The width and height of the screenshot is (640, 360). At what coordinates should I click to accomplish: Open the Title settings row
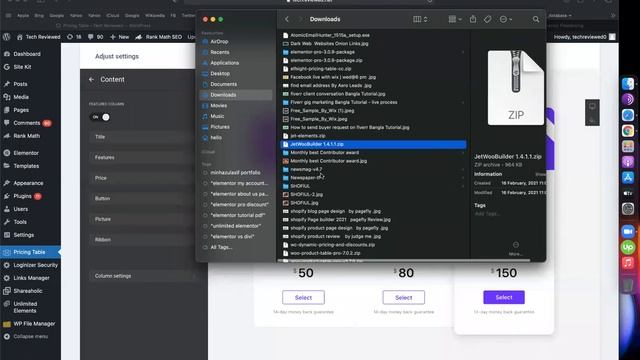(143, 137)
